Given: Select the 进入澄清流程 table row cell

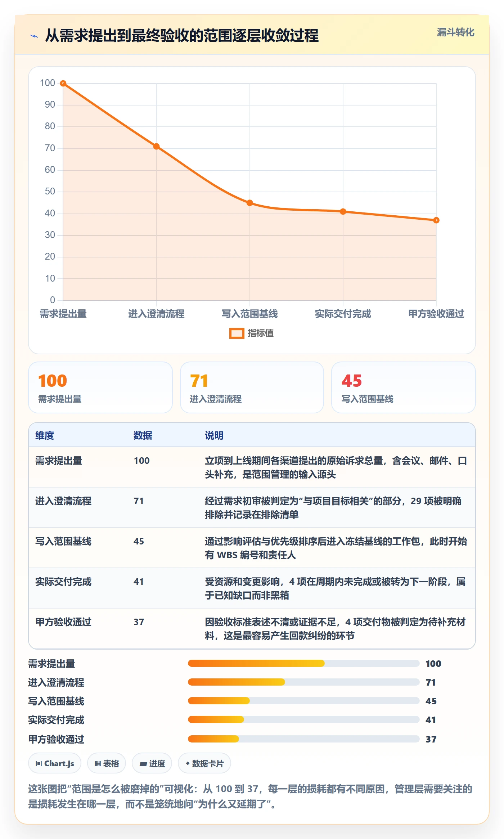Looking at the screenshot, I should (x=63, y=501).
